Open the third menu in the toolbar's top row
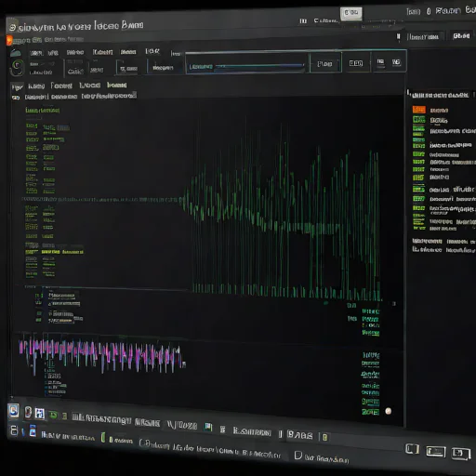The image size is (476, 476). point(75,52)
